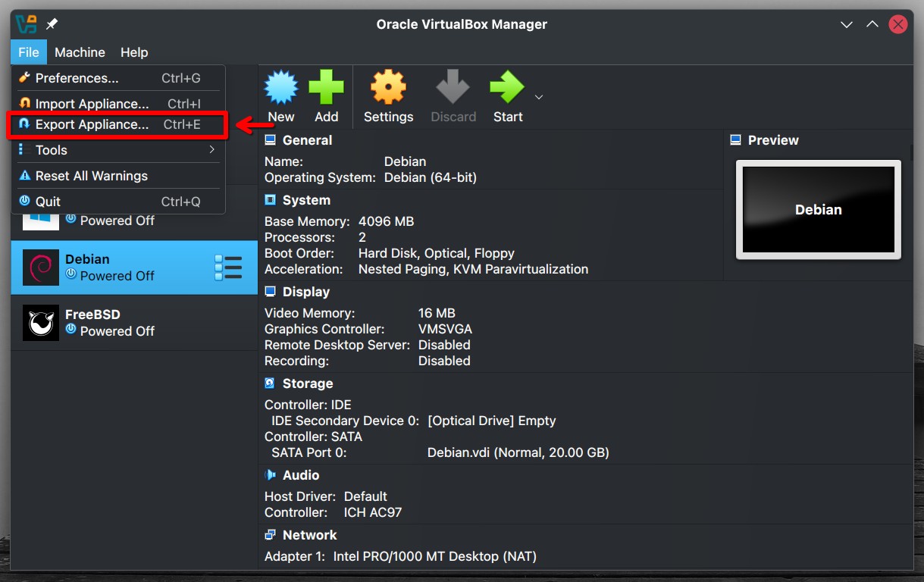
Task: Select the FreeBSD daemon logo icon
Action: [41, 323]
